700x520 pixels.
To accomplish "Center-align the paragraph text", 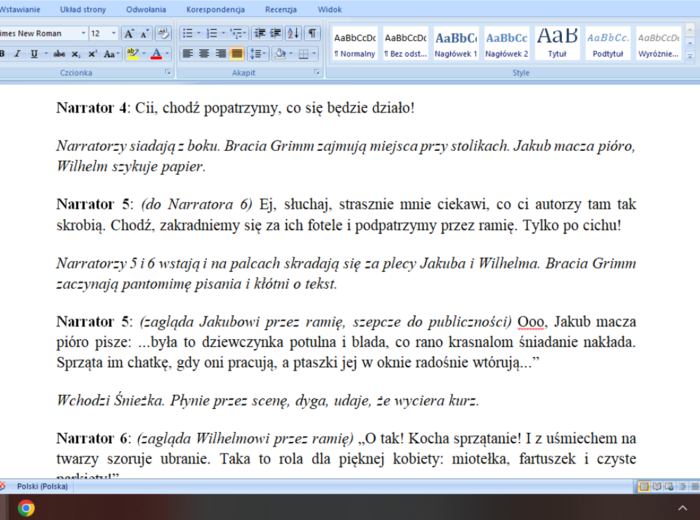I will tap(203, 53).
